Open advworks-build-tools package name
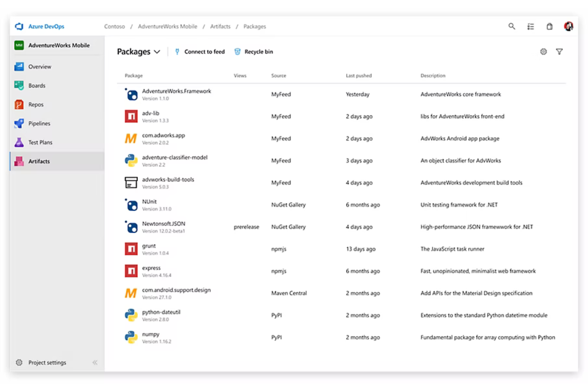 coord(168,180)
